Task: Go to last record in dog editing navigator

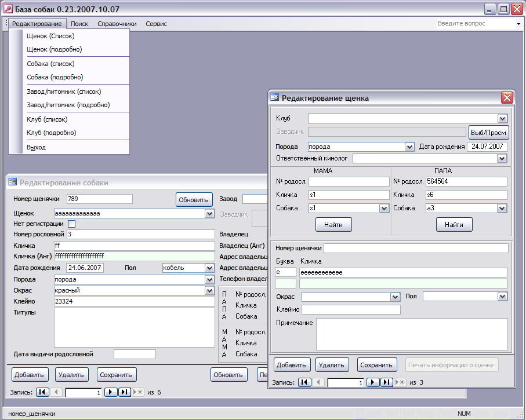Action: 125,392
